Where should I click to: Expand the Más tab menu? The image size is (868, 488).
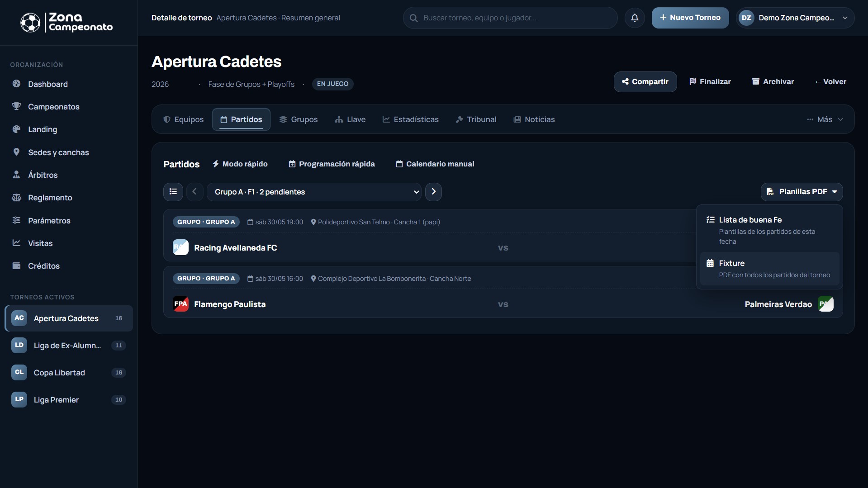825,119
